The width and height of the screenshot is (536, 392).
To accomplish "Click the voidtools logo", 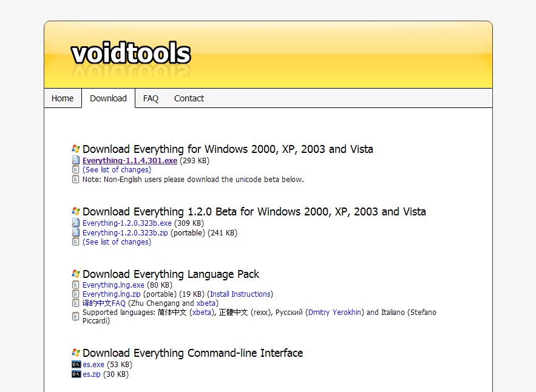I will 131,53.
